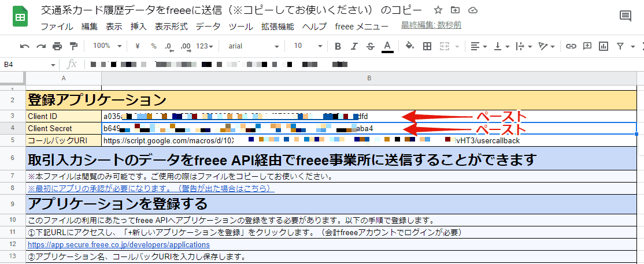Open the 123 number format dropdown
This screenshot has width=644, height=264.
(205, 46)
